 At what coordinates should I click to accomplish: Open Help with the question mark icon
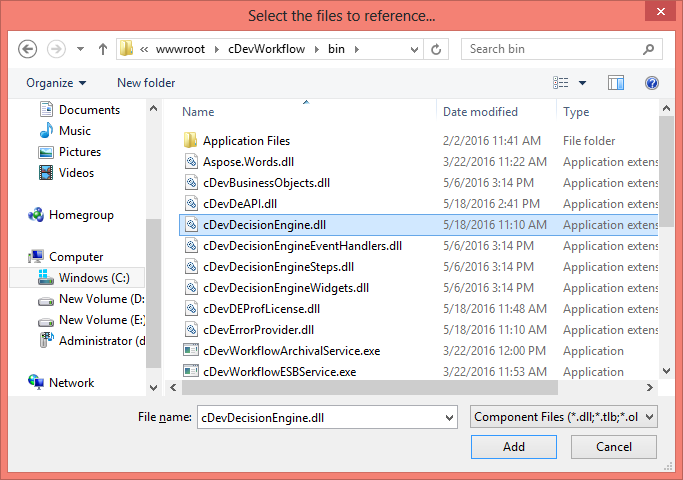(652, 83)
